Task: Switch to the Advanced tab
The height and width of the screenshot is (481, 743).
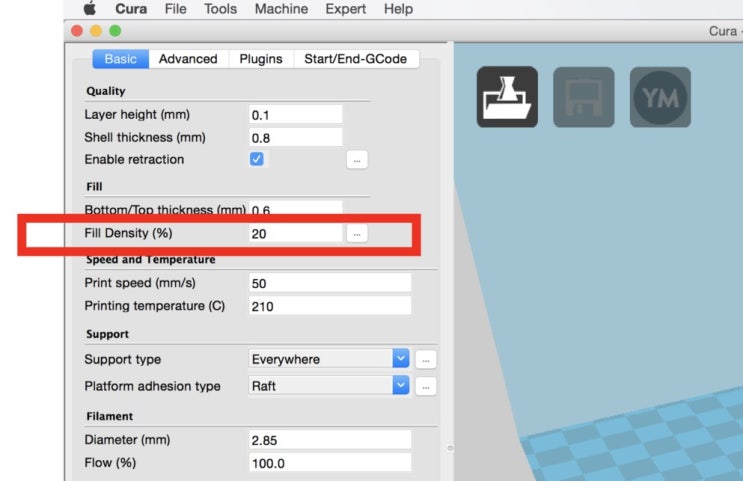Action: tap(188, 59)
